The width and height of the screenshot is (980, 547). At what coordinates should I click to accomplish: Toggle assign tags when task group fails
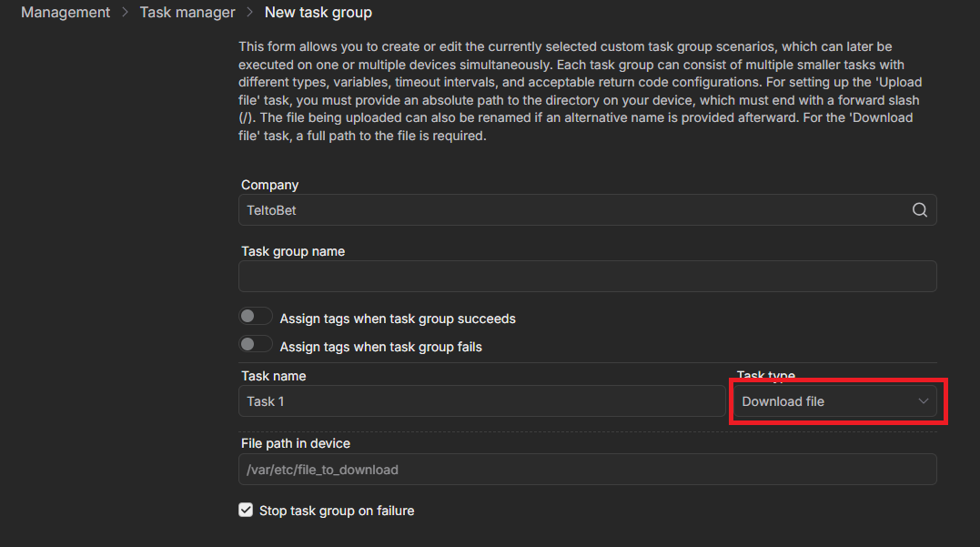click(256, 344)
